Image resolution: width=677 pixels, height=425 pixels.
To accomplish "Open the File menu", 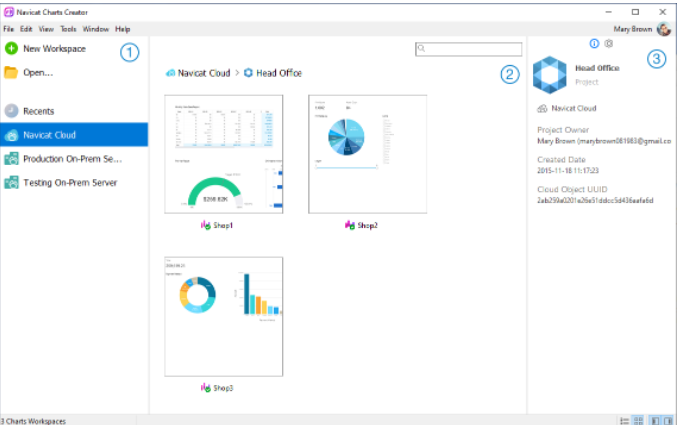I will point(9,29).
